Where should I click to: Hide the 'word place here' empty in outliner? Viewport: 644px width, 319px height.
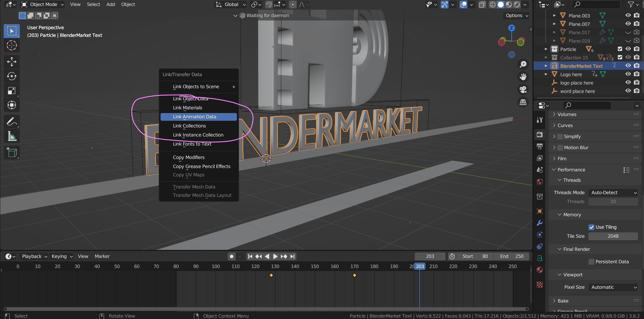pos(628,91)
